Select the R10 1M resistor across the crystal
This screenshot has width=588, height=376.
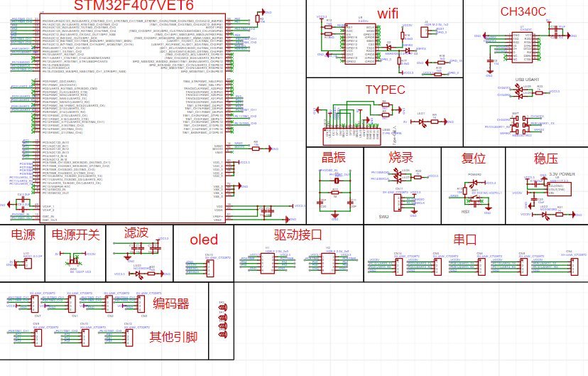[335, 194]
